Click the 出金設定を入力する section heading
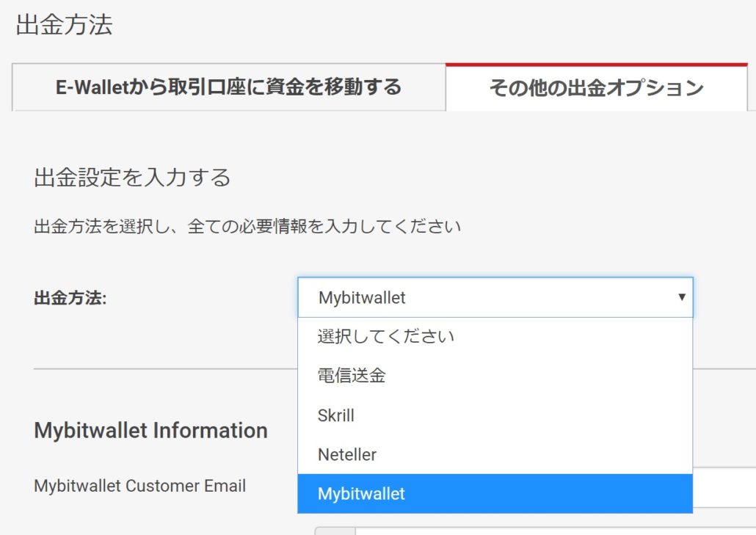The image size is (756, 535). click(x=132, y=177)
